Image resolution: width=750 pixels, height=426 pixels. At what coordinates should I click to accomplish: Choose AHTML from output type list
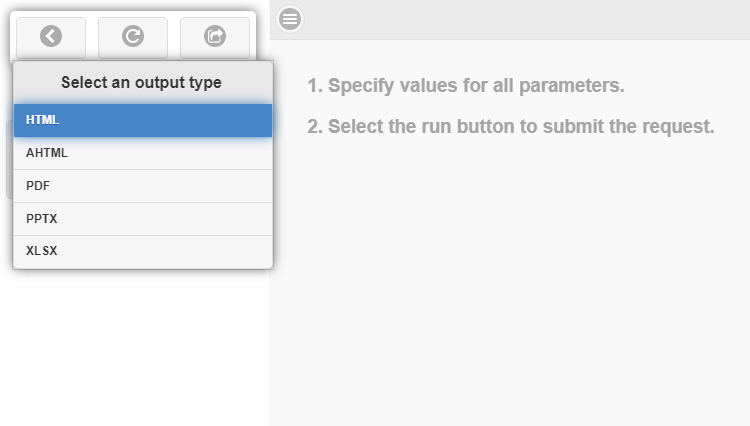[142, 153]
